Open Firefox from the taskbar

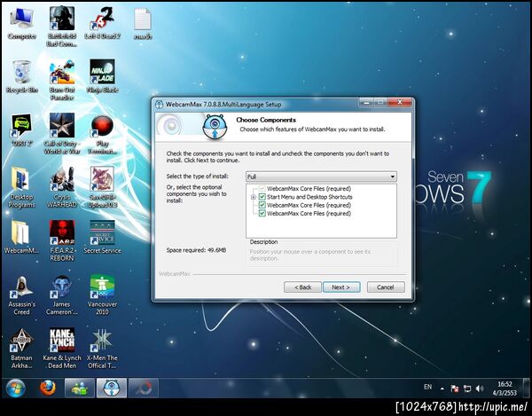pos(48,388)
